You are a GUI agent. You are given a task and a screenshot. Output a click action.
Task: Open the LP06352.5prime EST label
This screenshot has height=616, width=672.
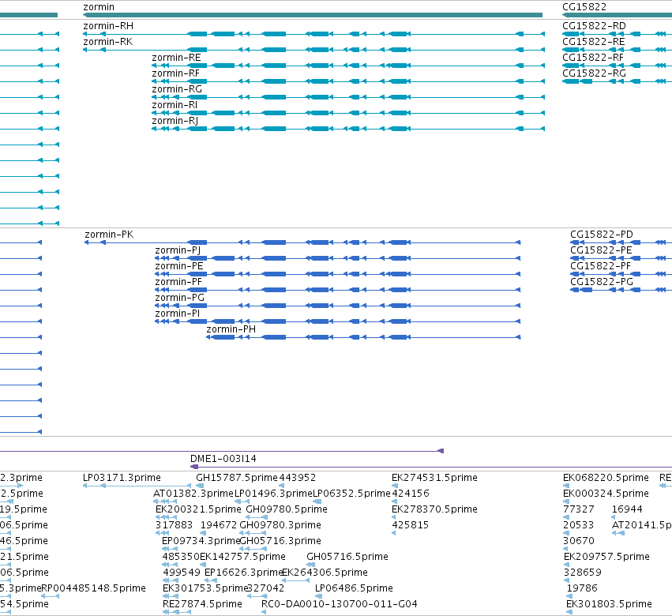click(352, 494)
